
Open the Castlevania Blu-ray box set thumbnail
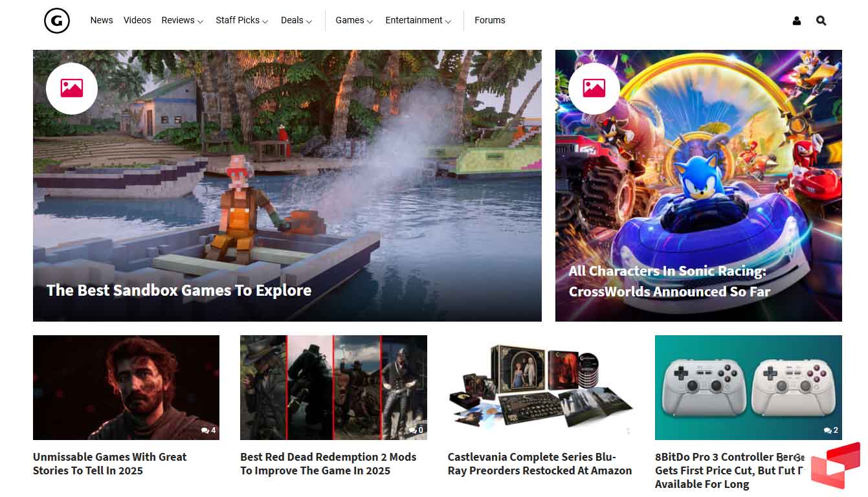pos(540,387)
